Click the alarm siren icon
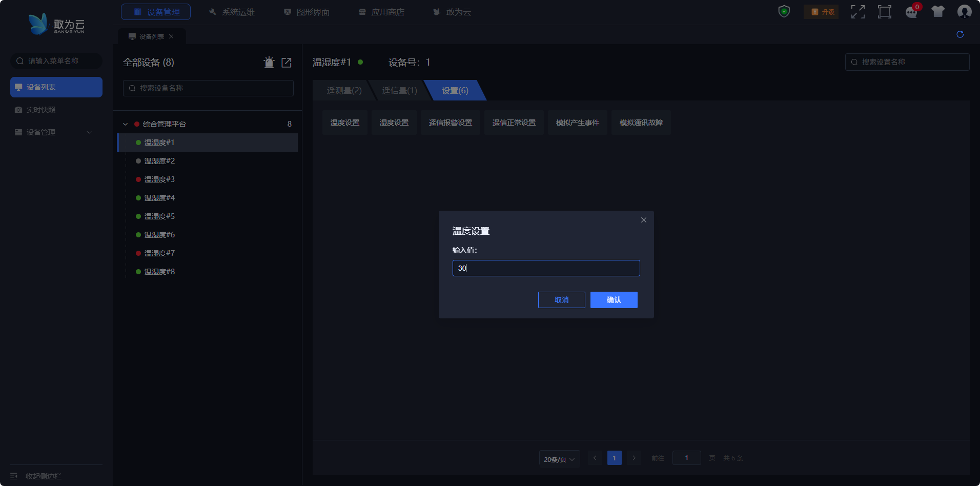Image resolution: width=980 pixels, height=486 pixels. pos(269,63)
